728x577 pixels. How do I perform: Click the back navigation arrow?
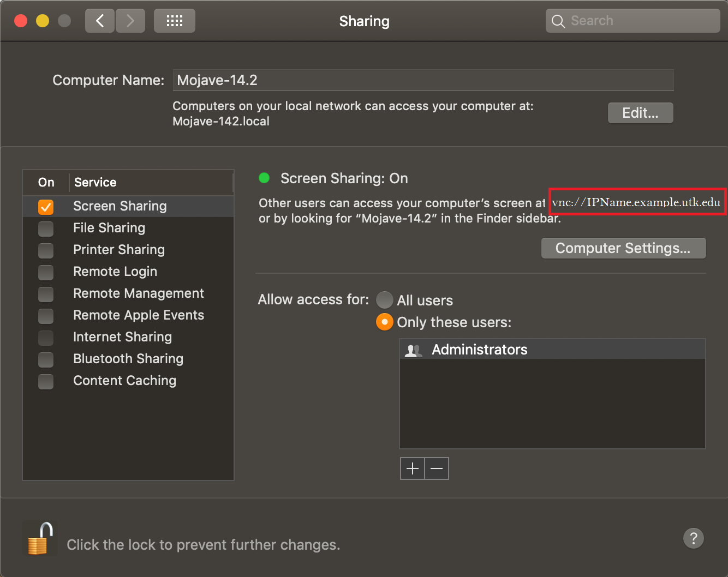pyautogui.click(x=100, y=21)
